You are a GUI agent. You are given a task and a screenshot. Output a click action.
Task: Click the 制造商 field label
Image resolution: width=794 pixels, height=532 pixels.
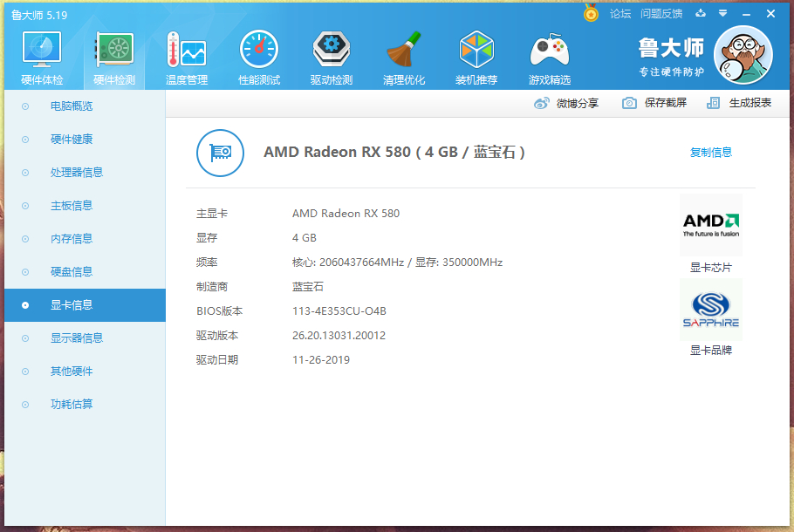[212, 287]
